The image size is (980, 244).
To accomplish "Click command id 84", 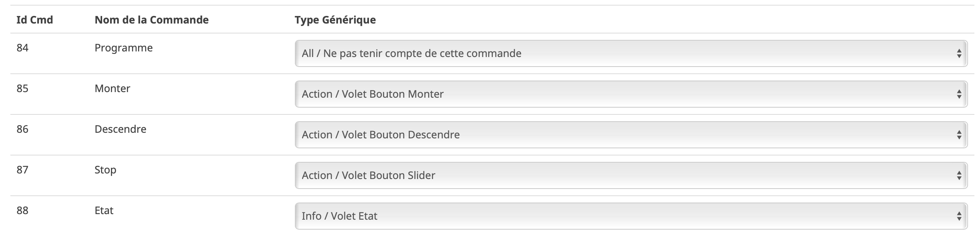I will [23, 48].
